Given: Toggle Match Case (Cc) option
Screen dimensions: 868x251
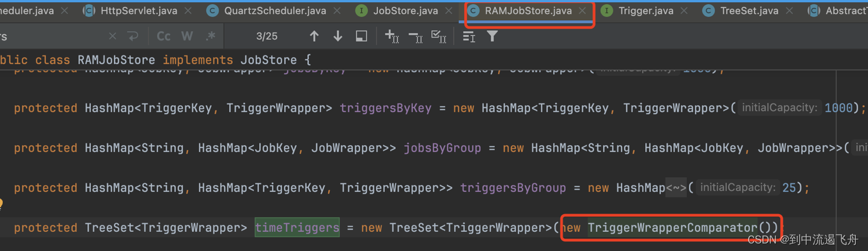Looking at the screenshot, I should (x=164, y=36).
